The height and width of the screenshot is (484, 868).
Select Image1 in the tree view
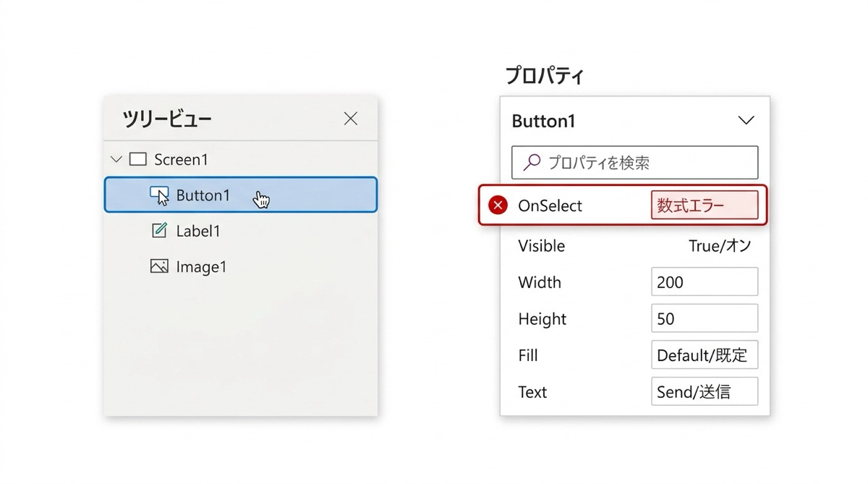(x=201, y=267)
